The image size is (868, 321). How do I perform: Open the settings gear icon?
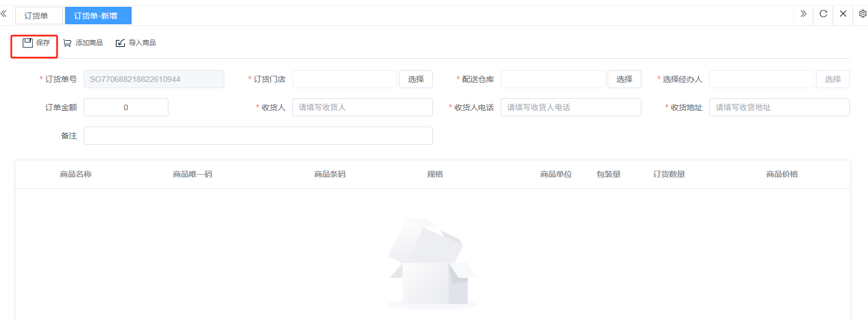point(862,14)
